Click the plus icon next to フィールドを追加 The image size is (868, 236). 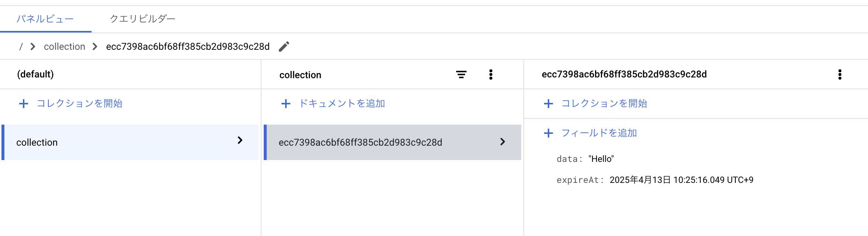pyautogui.click(x=548, y=133)
